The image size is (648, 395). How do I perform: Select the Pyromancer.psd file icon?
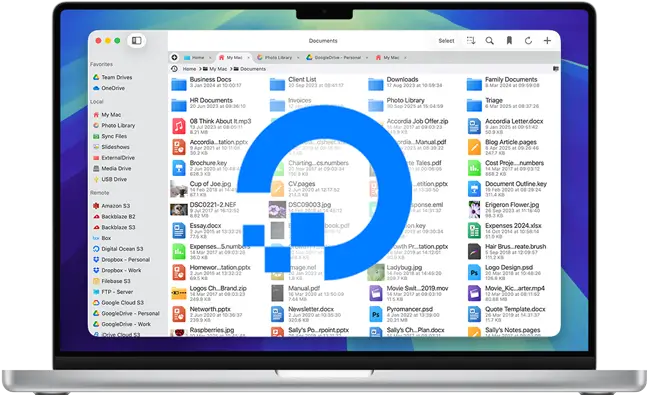tap(376, 314)
